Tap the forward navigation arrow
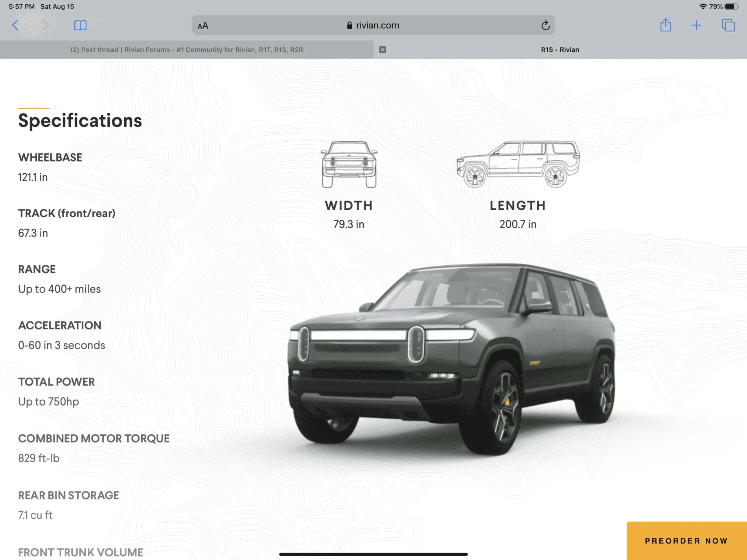 click(x=46, y=26)
